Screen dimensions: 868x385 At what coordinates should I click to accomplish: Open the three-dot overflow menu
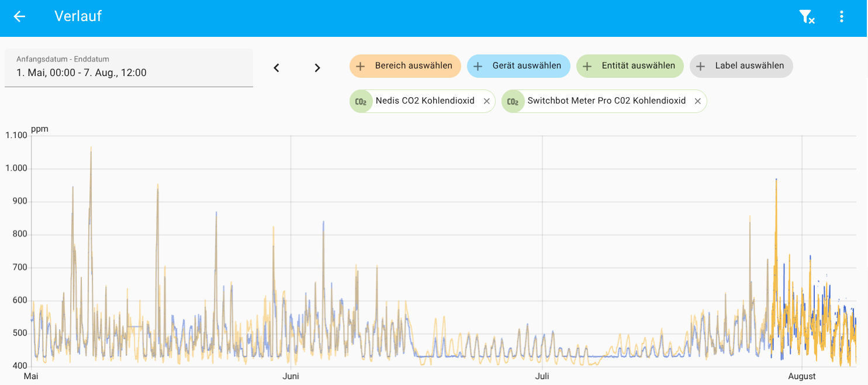[x=842, y=16]
